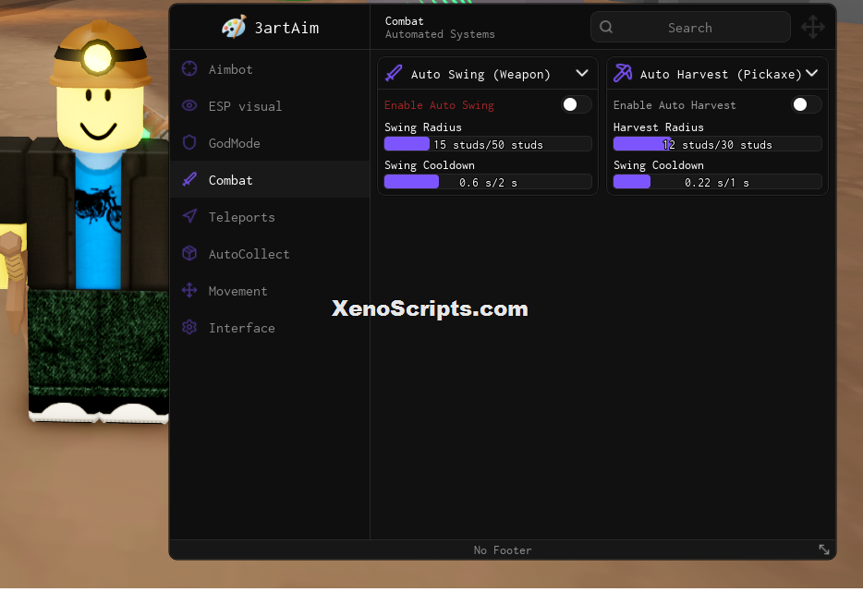Click the AutoCollect box icon
Viewport: 863px width, 616px height.
pyautogui.click(x=189, y=253)
